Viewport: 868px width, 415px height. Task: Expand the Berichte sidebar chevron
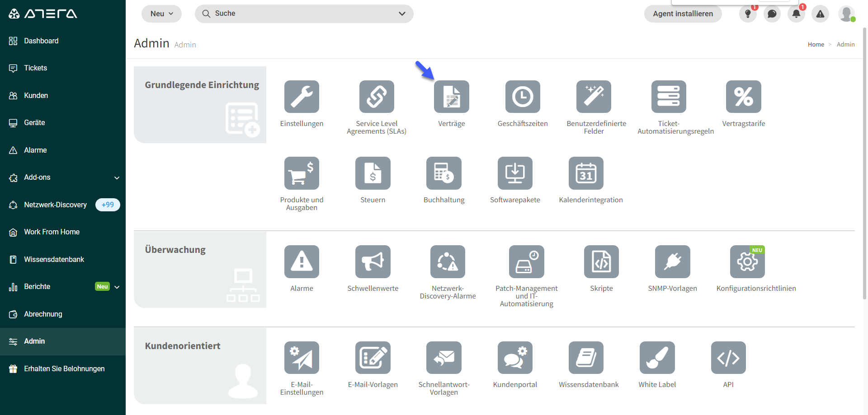[117, 287]
